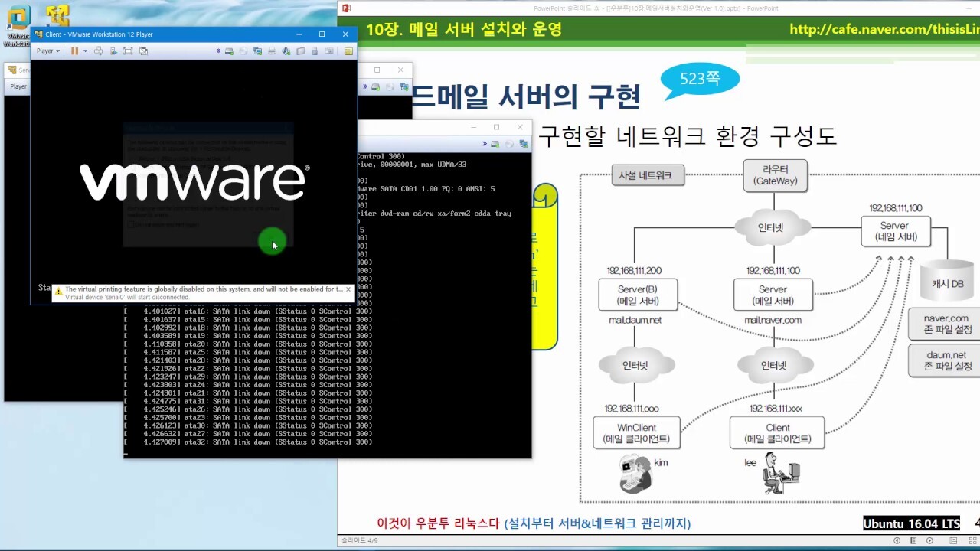980x551 pixels.
Task: Open message log icon in Client toolbar
Action: click(348, 51)
